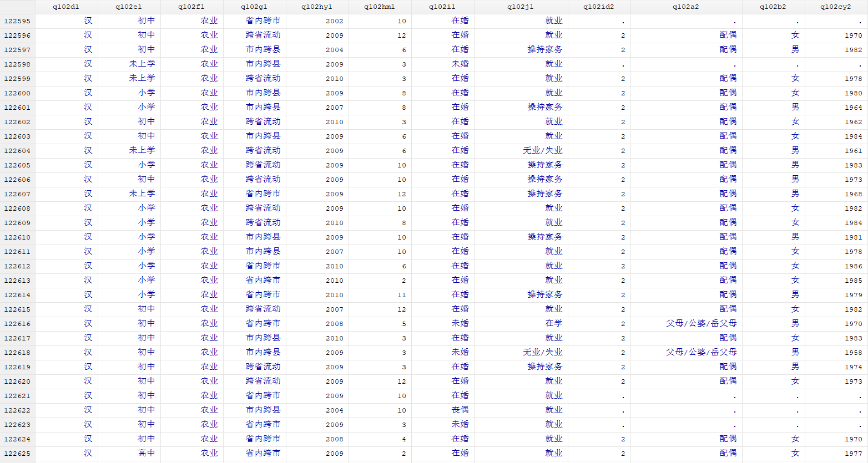Select the q102e1 column header
868x463 pixels.
[129, 7]
